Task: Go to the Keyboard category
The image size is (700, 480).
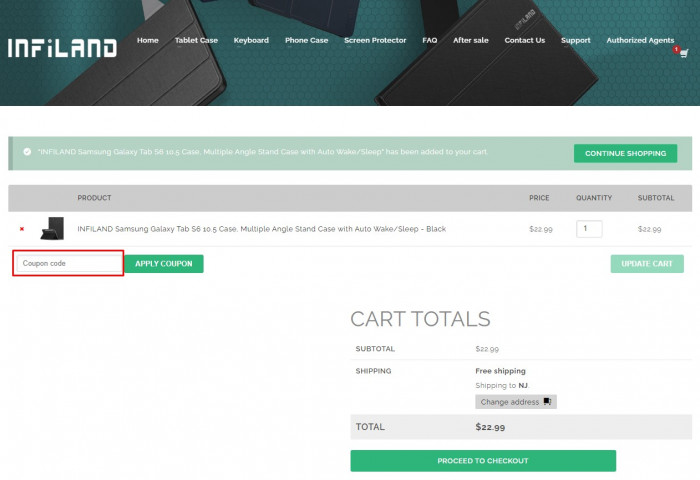Action: (251, 40)
